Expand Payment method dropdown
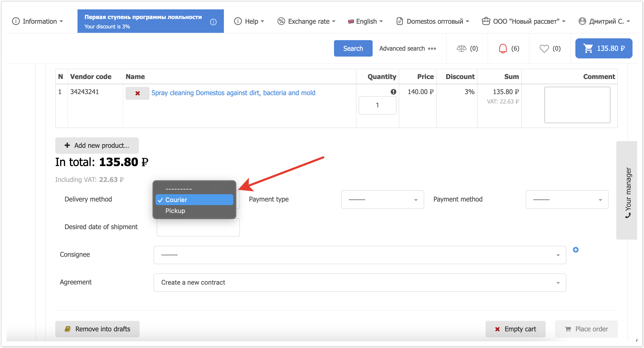Viewport: 644px width, 348px height. 567,200
